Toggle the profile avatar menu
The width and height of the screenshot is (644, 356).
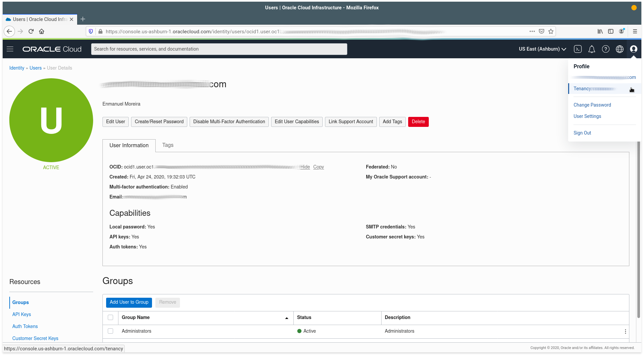tap(634, 49)
